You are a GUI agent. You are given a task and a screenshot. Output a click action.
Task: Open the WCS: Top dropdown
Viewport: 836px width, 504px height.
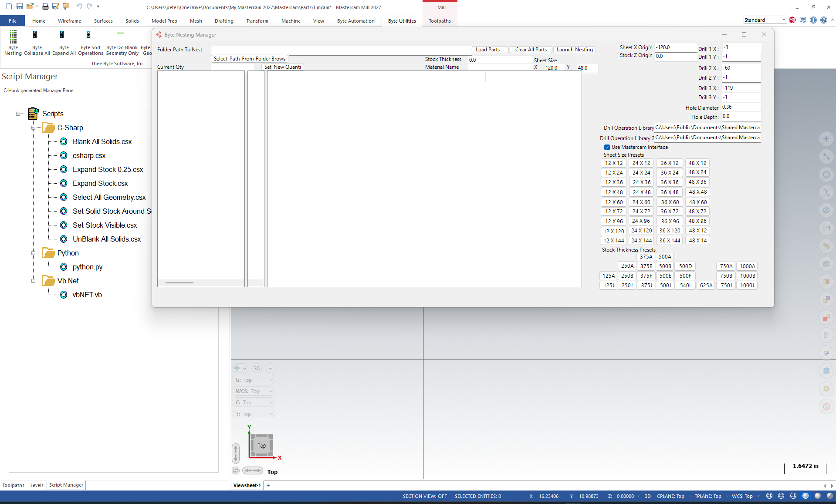pos(254,391)
